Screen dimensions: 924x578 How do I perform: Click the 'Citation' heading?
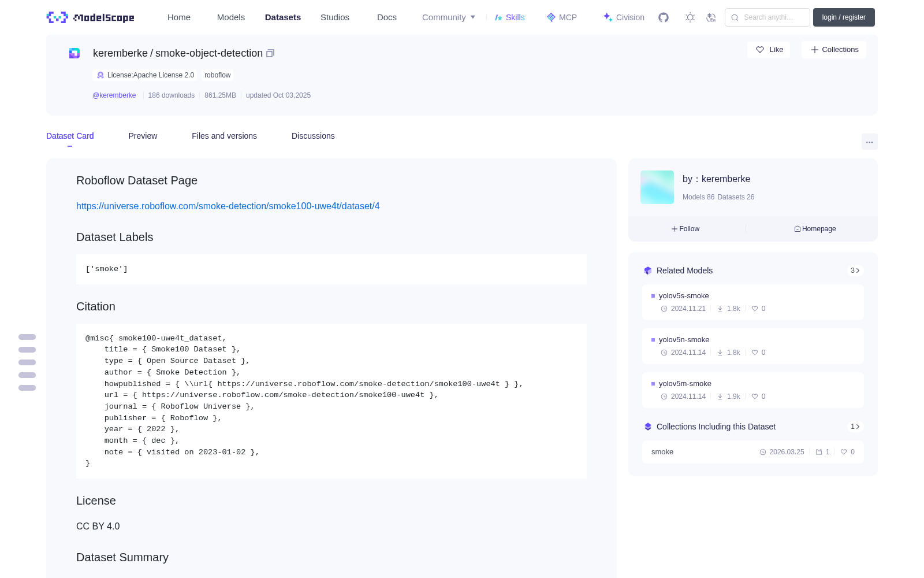click(96, 306)
